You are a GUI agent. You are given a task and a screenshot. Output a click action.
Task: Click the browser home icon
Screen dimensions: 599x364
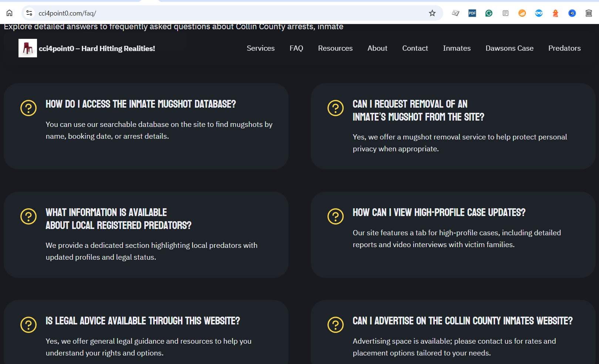click(10, 13)
